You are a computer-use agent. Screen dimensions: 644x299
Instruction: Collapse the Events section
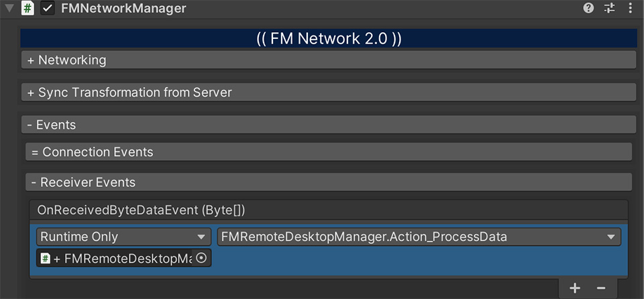(x=329, y=125)
